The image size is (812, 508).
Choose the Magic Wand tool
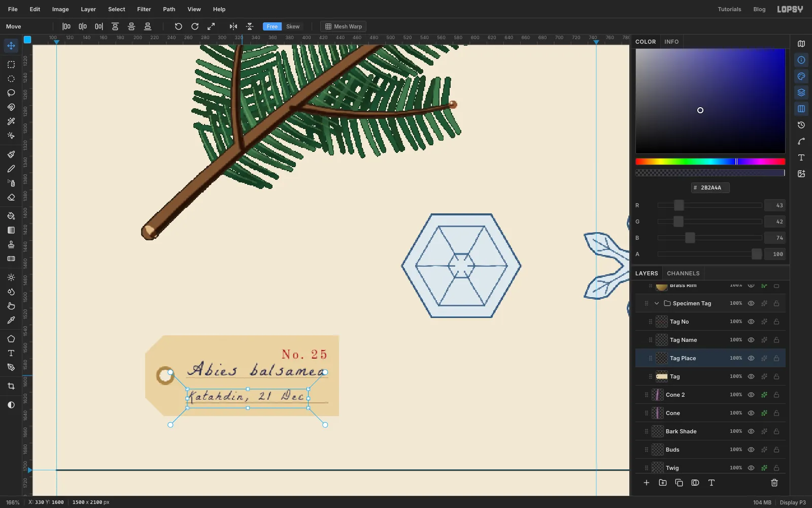[x=11, y=121]
